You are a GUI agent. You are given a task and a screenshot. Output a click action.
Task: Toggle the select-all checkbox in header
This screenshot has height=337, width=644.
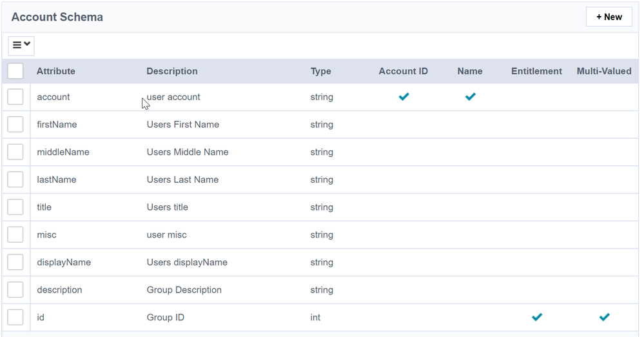click(x=15, y=71)
